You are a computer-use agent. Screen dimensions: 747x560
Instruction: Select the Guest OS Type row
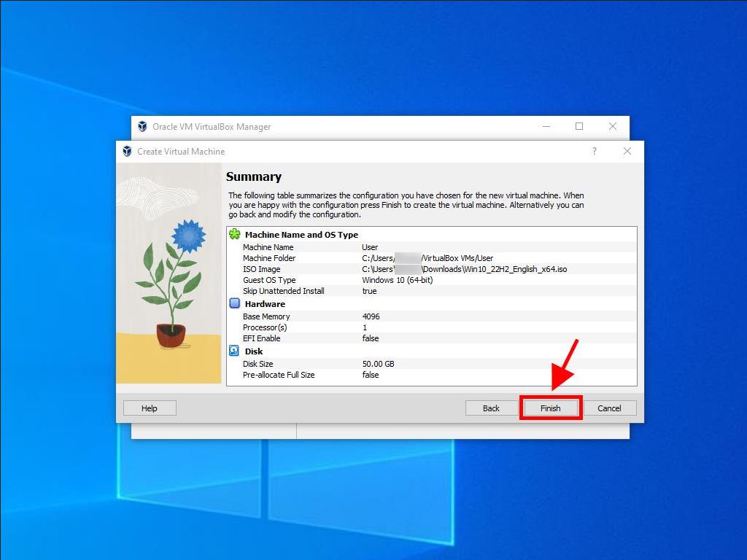pyautogui.click(x=430, y=280)
